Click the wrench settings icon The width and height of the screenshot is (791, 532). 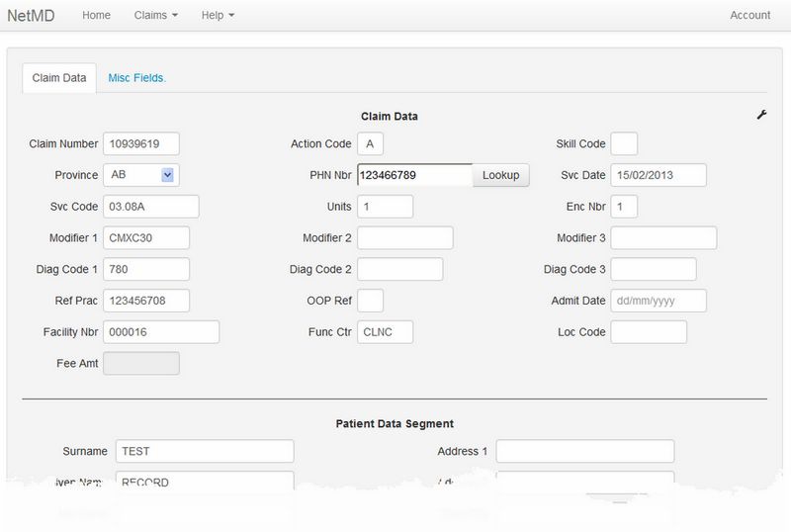(761, 116)
